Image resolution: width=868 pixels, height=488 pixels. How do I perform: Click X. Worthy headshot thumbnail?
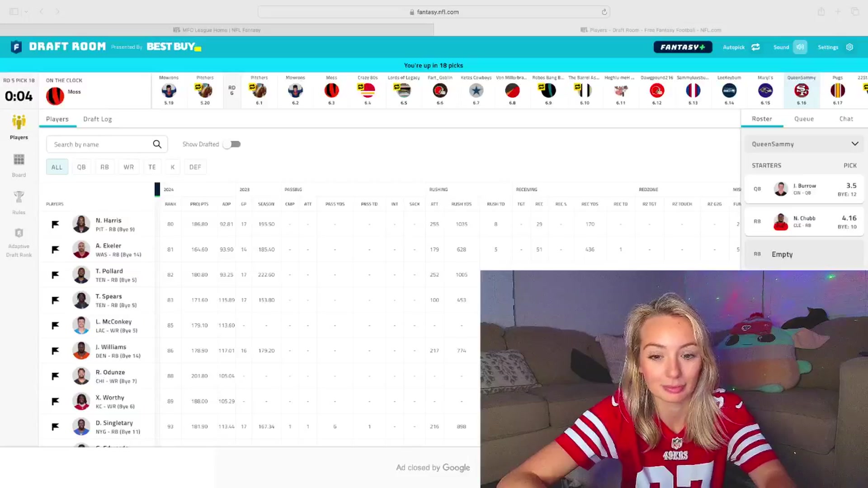pos(81,401)
